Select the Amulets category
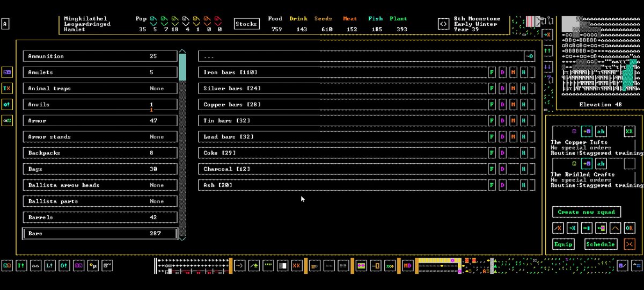This screenshot has height=290, width=644. click(100, 73)
